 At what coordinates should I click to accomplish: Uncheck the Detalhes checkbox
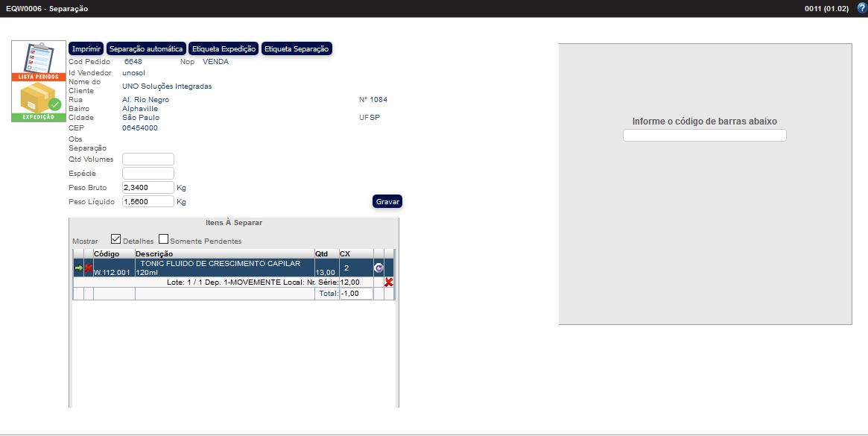(x=116, y=240)
